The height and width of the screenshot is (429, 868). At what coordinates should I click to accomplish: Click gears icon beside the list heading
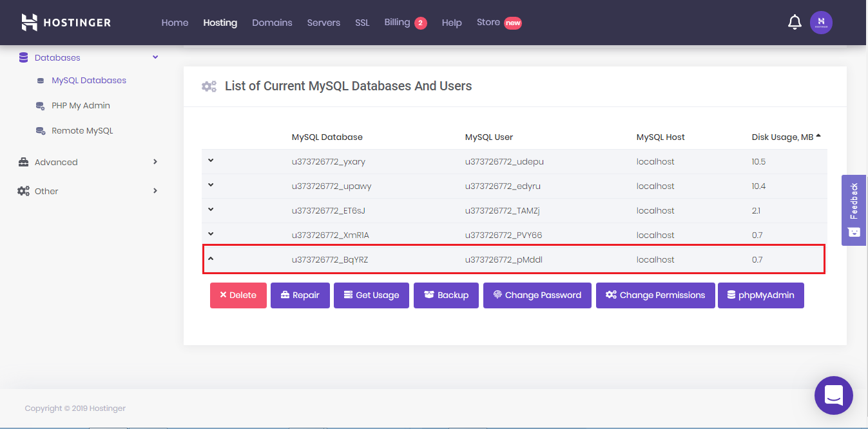click(209, 86)
